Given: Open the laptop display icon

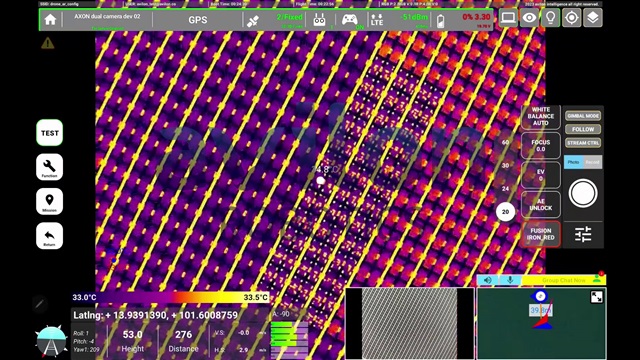Looking at the screenshot, I should tap(508, 18).
